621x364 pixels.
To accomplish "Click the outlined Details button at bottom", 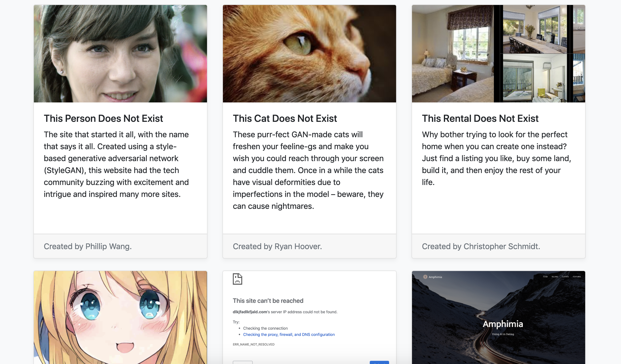I will click(243, 363).
